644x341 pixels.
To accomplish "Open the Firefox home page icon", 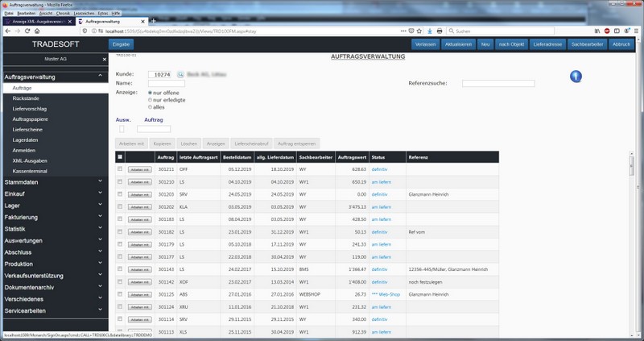I will [x=38, y=31].
